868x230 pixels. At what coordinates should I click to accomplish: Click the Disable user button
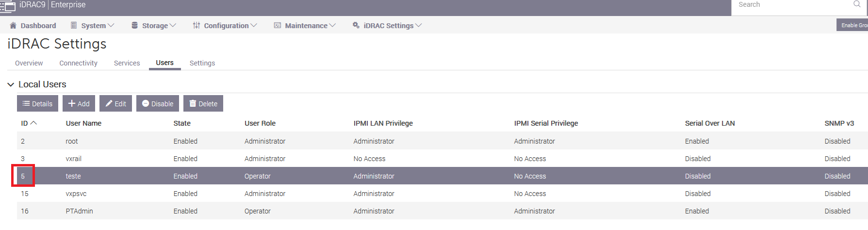(158, 104)
